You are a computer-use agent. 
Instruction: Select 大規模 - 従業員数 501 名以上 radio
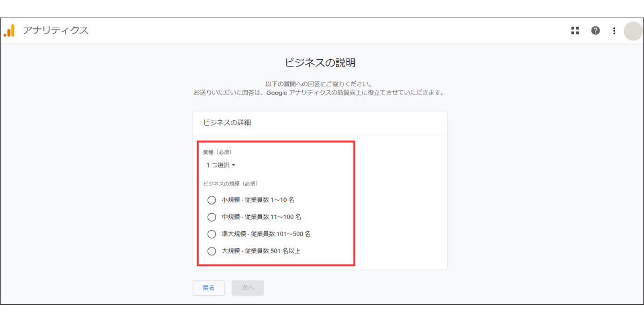(x=211, y=251)
